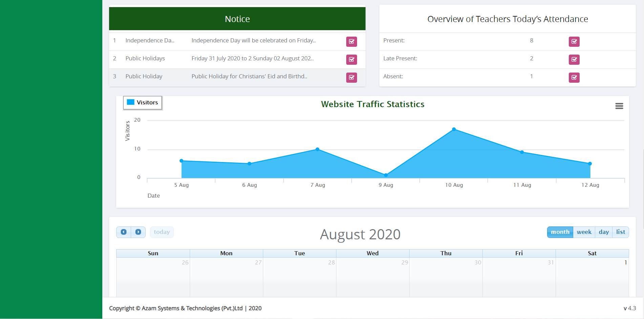644x319 pixels.
Task: Open the chart context hamburger menu
Action: 619,106
